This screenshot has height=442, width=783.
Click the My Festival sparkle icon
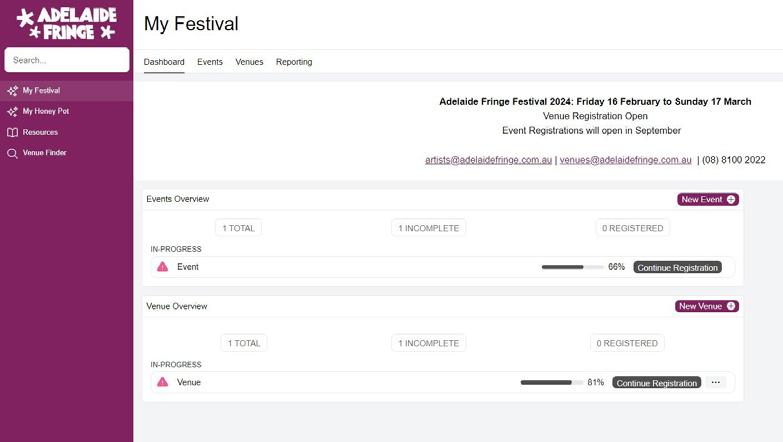click(x=12, y=90)
